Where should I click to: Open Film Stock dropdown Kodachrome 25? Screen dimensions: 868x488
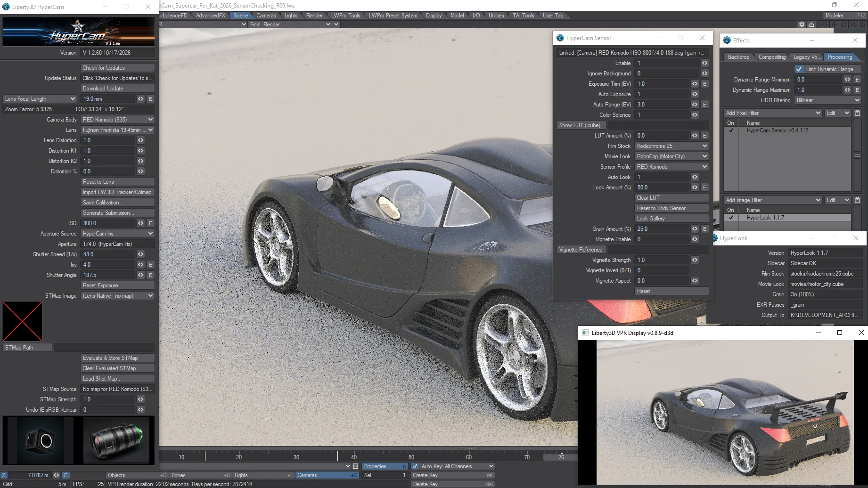tap(671, 146)
